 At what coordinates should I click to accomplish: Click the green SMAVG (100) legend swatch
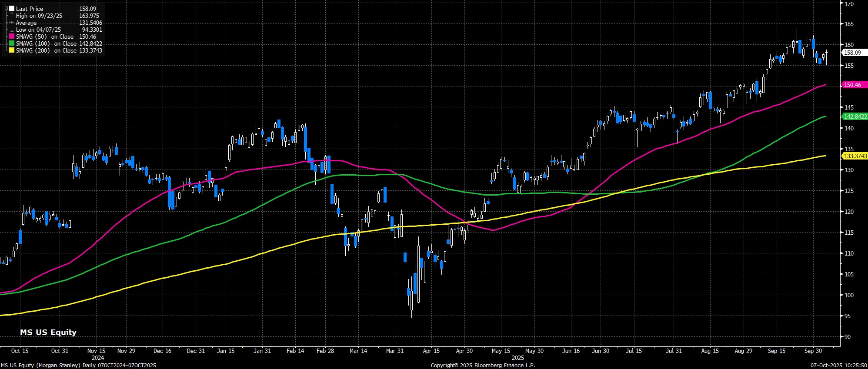point(12,44)
